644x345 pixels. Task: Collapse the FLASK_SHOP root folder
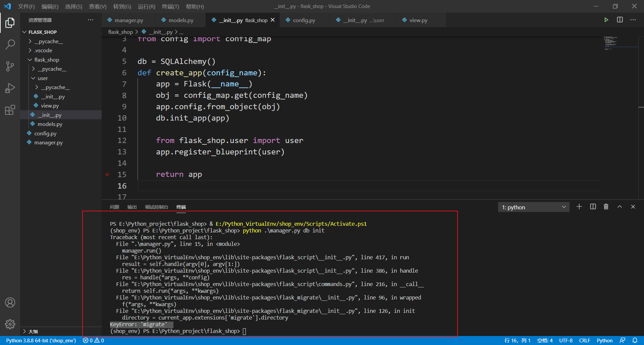(24, 32)
